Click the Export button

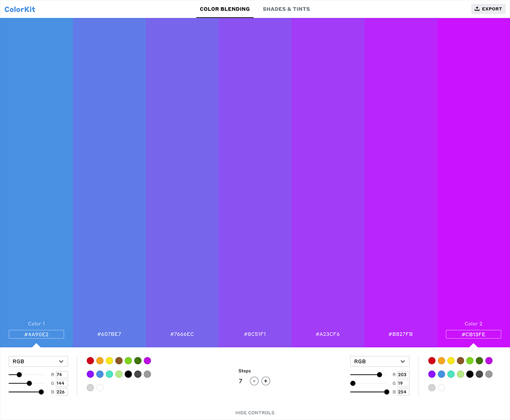tap(488, 8)
